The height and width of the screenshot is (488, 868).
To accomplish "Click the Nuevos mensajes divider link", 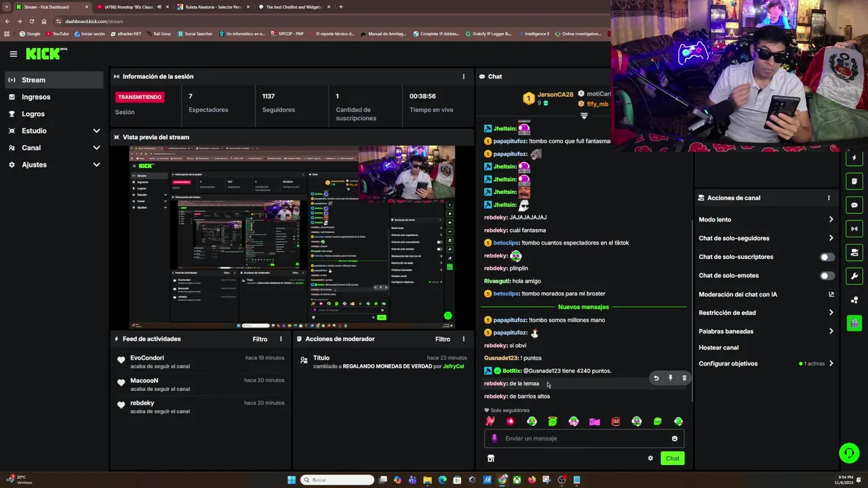I will coord(583,307).
